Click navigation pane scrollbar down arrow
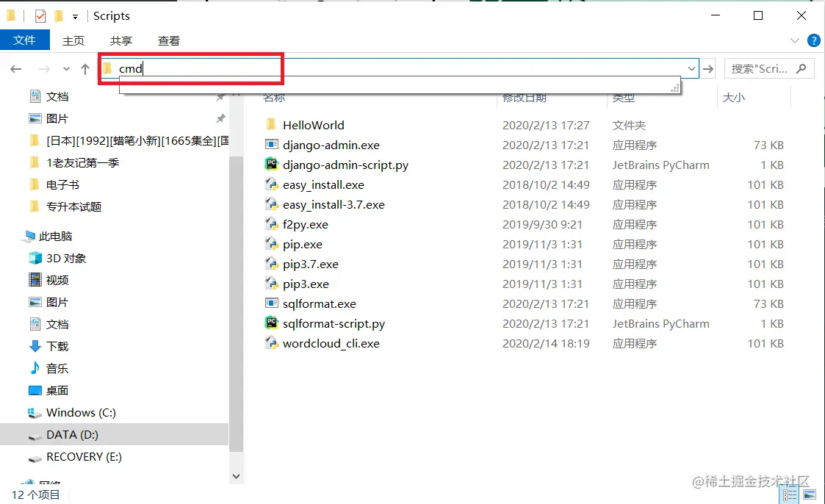Viewport: 825px width, 504px height. (x=237, y=476)
